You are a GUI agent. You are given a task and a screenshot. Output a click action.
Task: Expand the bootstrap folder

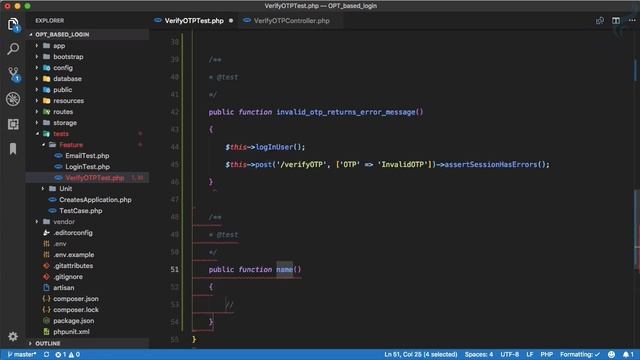pos(68,57)
